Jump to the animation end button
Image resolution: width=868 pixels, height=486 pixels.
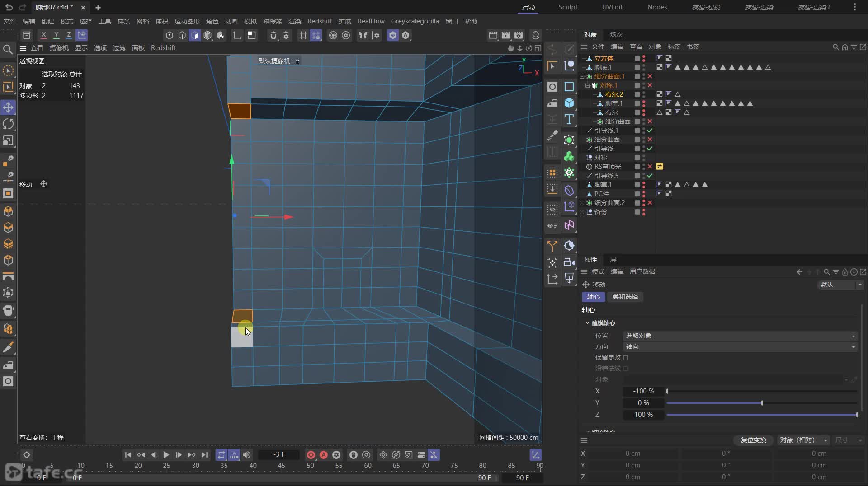click(x=204, y=455)
